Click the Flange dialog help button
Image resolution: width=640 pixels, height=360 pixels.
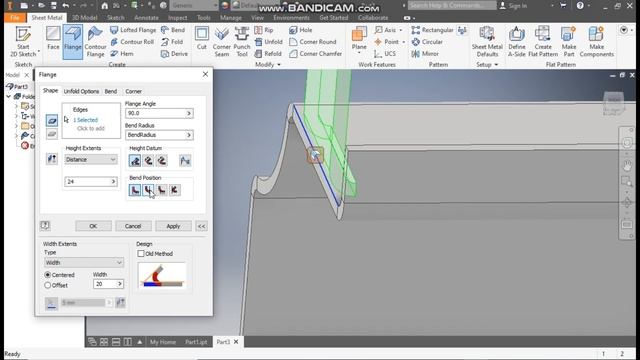[x=45, y=226]
